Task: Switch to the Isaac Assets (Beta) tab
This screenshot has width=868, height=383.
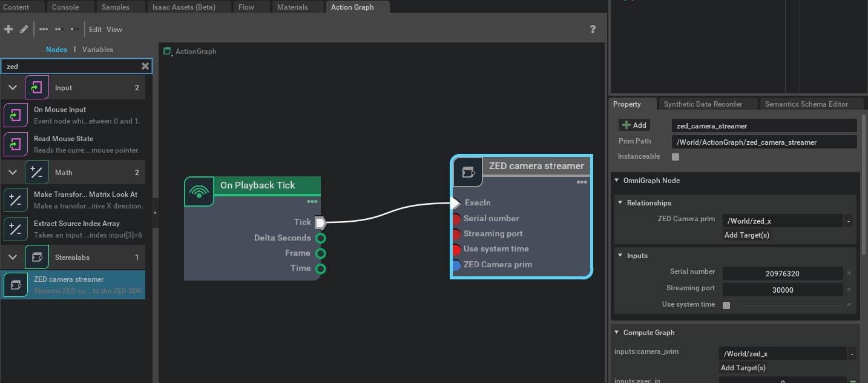Action: 189,7
